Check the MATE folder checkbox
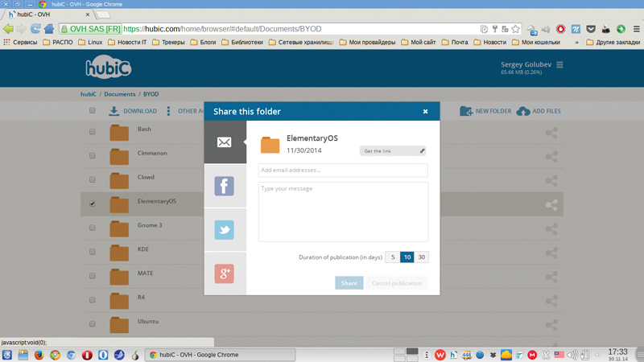Viewport: 644px width, 362px height. (x=92, y=276)
